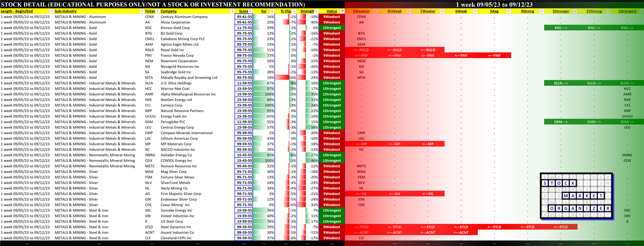Select the Ramaco Resources Inc cell
Viewport: 644px width, 246px height.
[x=197, y=166]
